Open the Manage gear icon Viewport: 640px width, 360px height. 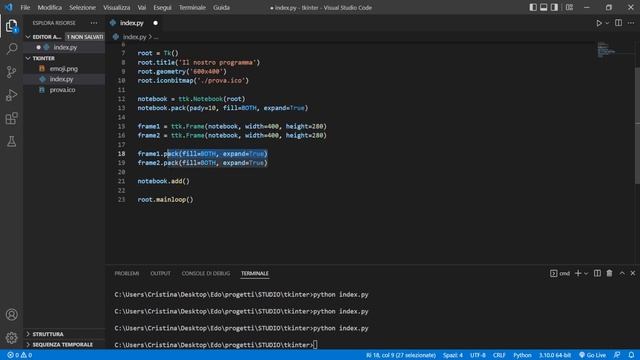[x=11, y=338]
